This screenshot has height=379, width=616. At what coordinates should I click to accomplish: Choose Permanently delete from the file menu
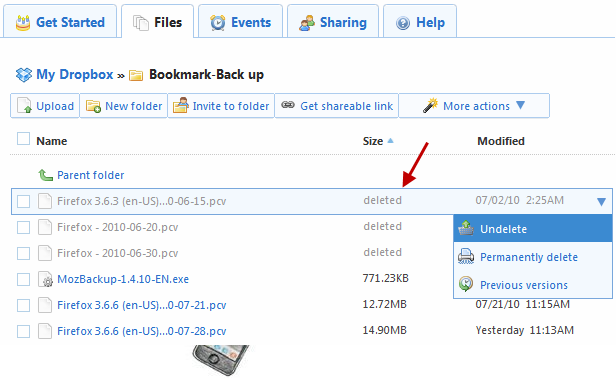click(533, 256)
